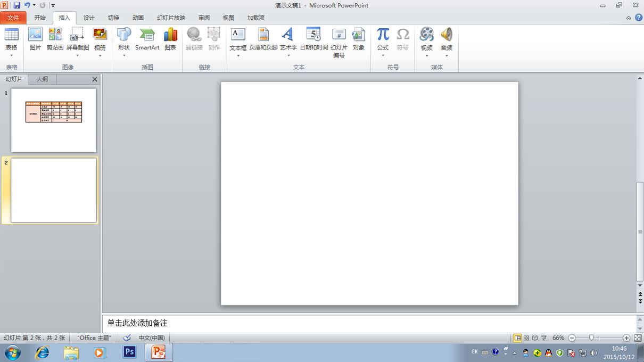This screenshot has height=362, width=644.
Task: Expand the 表格 table dropdown
Action: coord(11,55)
